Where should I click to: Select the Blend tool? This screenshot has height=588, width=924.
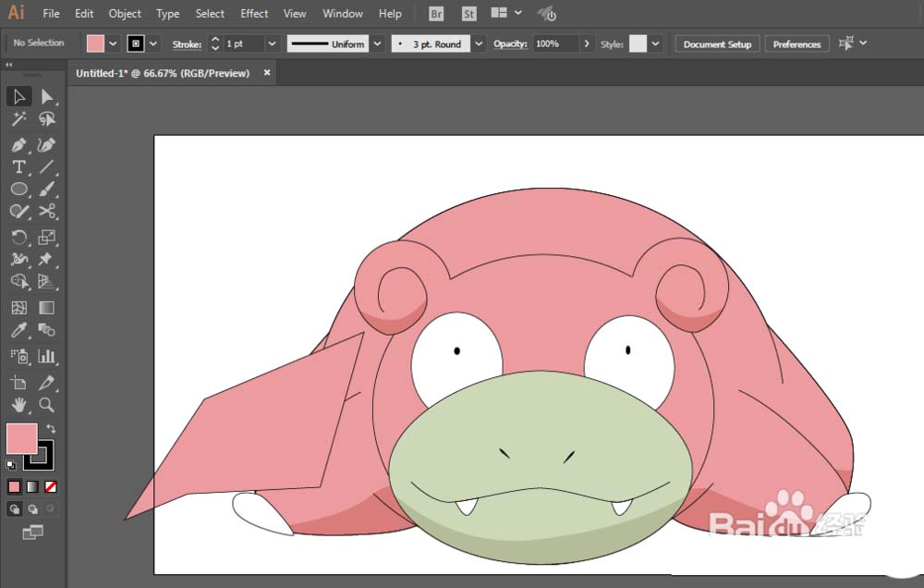(46, 330)
